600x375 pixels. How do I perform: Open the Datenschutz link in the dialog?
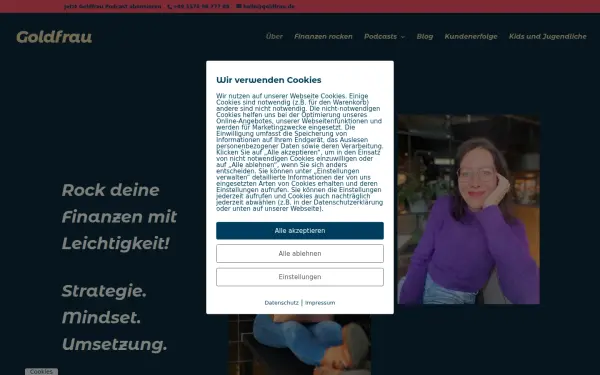tap(281, 303)
